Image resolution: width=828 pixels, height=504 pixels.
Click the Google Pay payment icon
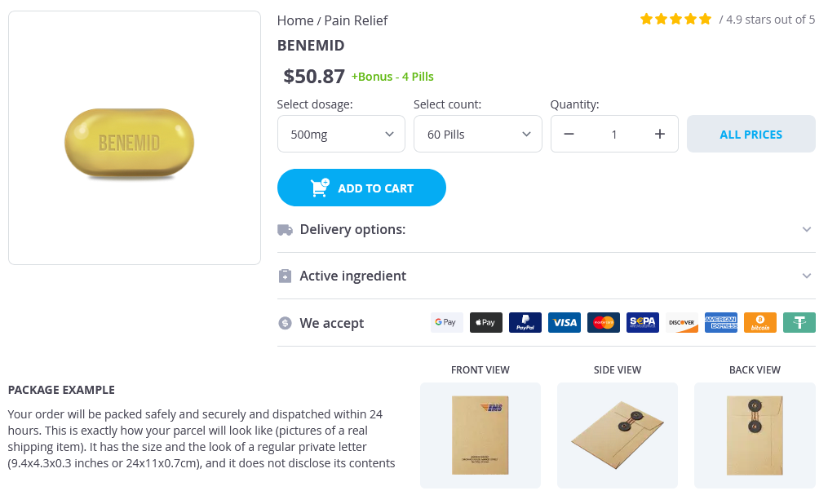446,323
